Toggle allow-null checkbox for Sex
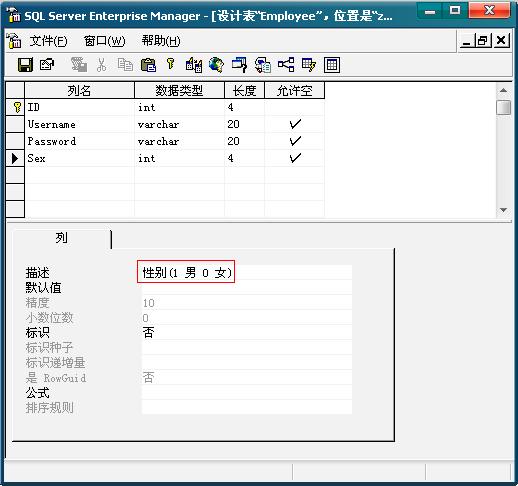The height and width of the screenshot is (486, 518). [295, 158]
